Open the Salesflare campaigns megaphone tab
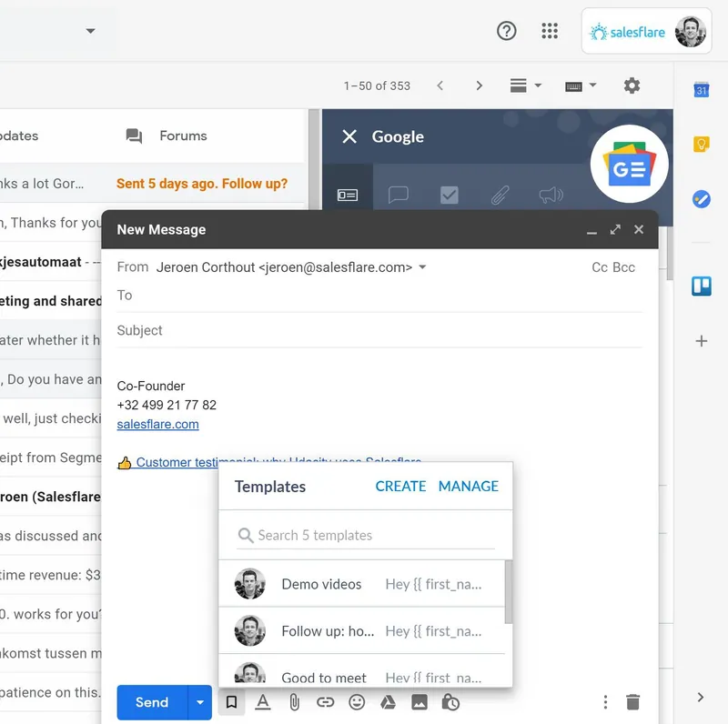Screen dimensions: 728x724 coord(551,195)
